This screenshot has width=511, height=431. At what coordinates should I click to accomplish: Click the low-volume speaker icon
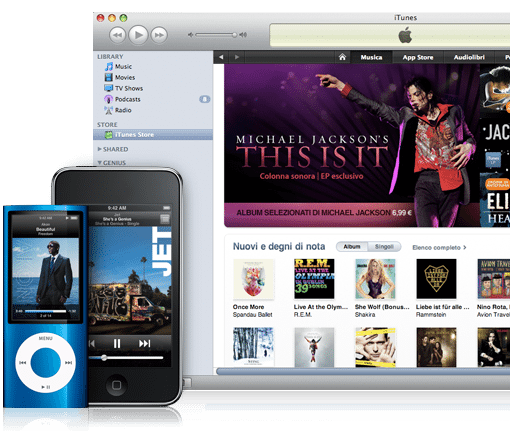(190, 35)
